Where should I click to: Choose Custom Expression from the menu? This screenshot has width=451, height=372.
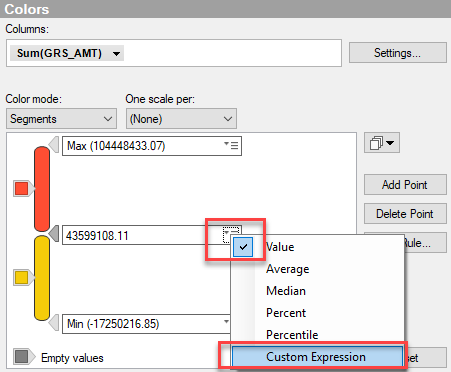pos(317,357)
